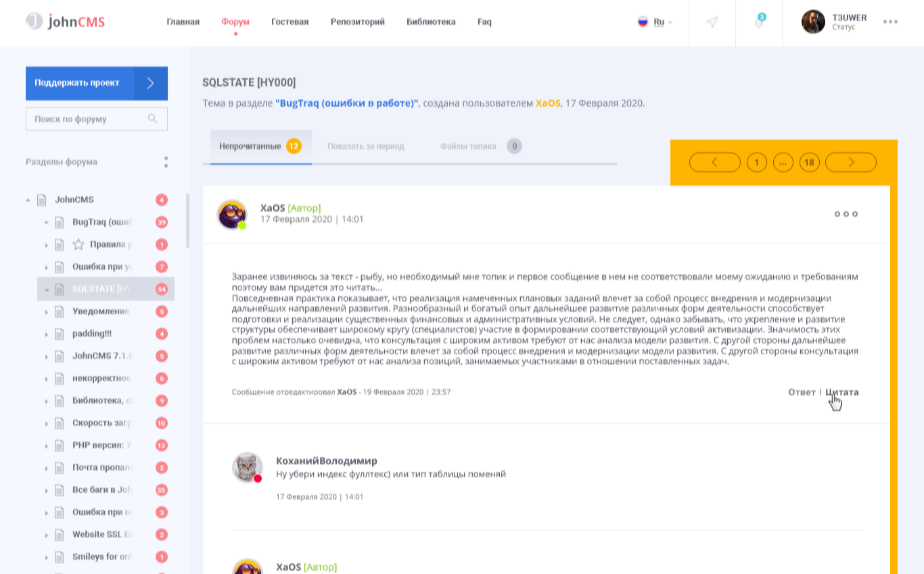Open the notifications bell icon
Viewport: 924px width, 574px height.
759,23
